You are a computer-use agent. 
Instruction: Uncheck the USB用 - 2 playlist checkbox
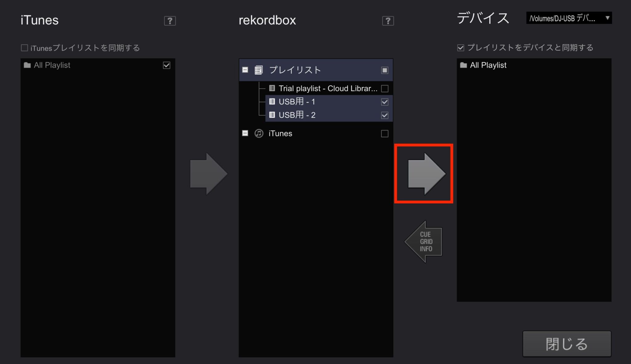[x=384, y=115]
